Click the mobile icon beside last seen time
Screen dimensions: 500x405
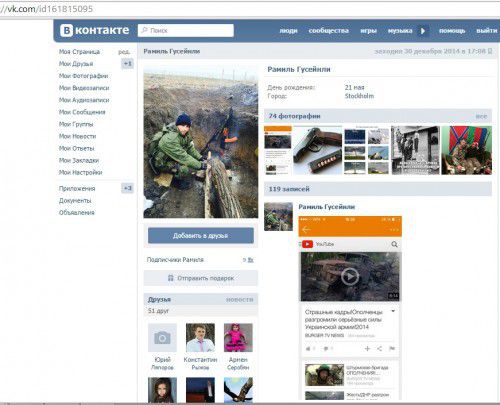point(490,51)
